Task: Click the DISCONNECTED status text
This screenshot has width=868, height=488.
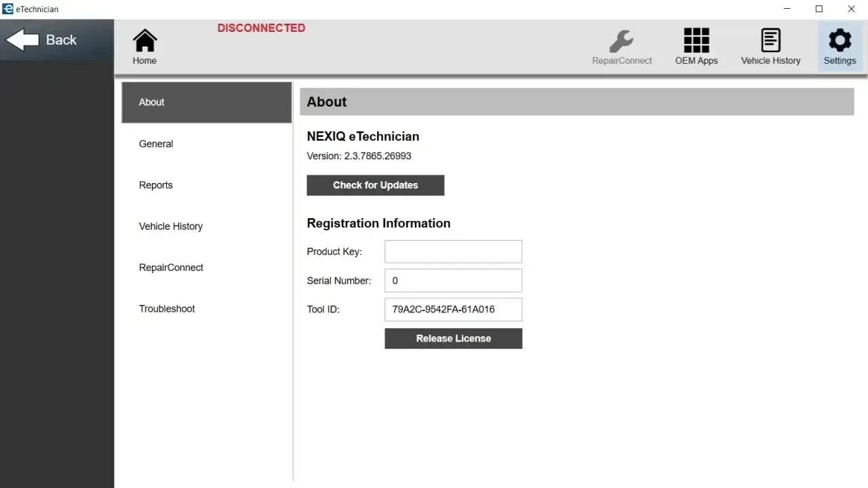Action: 261,28
